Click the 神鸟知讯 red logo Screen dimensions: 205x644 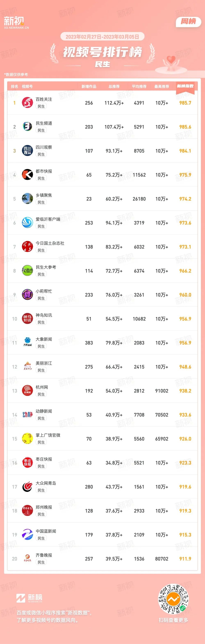27,319
